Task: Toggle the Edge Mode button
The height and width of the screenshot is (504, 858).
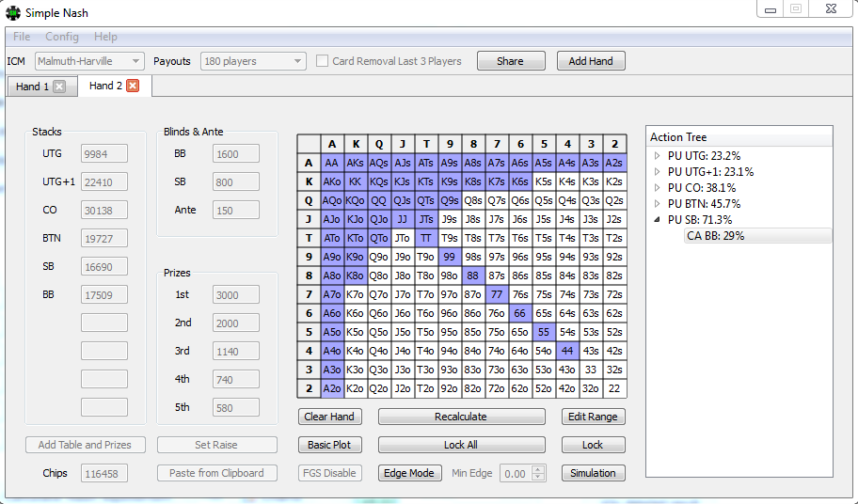Action: click(408, 473)
